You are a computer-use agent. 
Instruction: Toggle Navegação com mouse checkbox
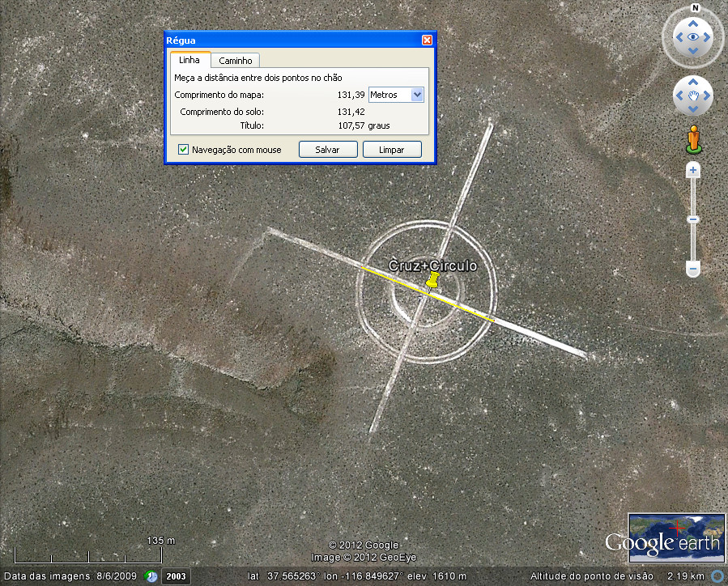(183, 150)
